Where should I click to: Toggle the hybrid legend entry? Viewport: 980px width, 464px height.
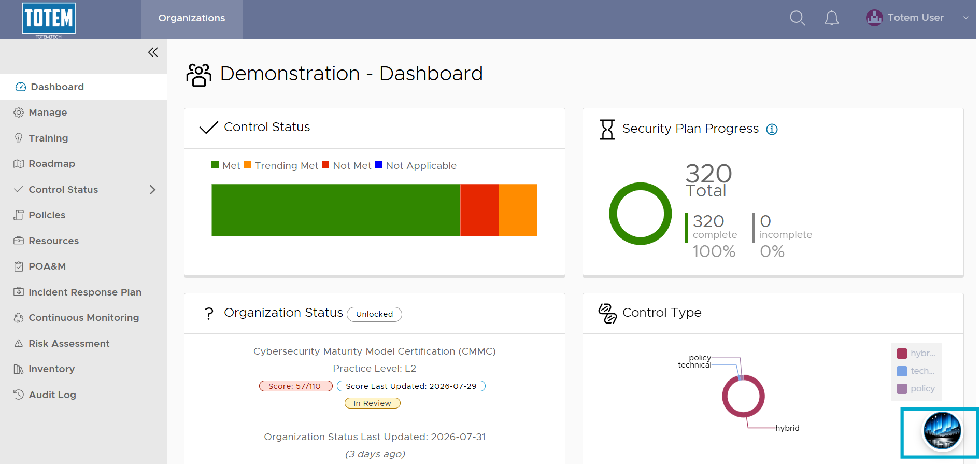point(916,354)
